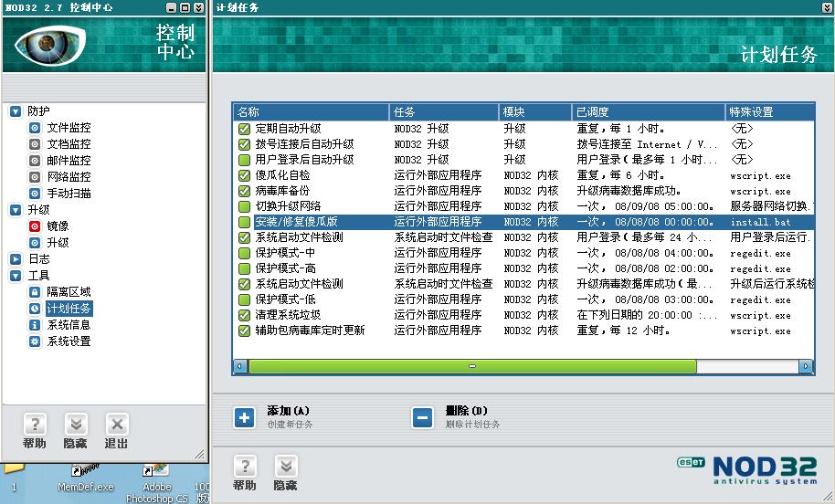Viewport: 835px width, 504px height.
Task: Click 重复, 每 12 小时 schedule cell
Action: click(623, 331)
